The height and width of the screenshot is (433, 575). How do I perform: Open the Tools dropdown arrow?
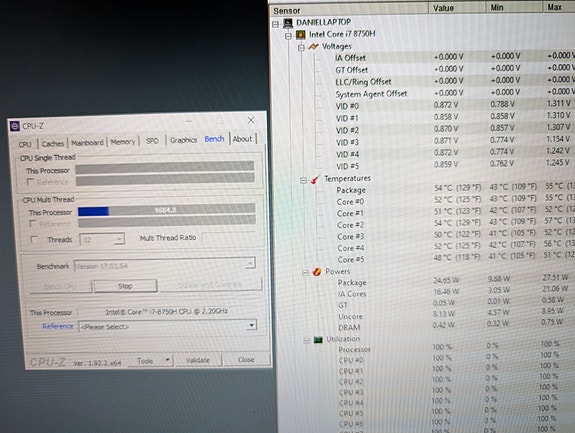point(168,360)
